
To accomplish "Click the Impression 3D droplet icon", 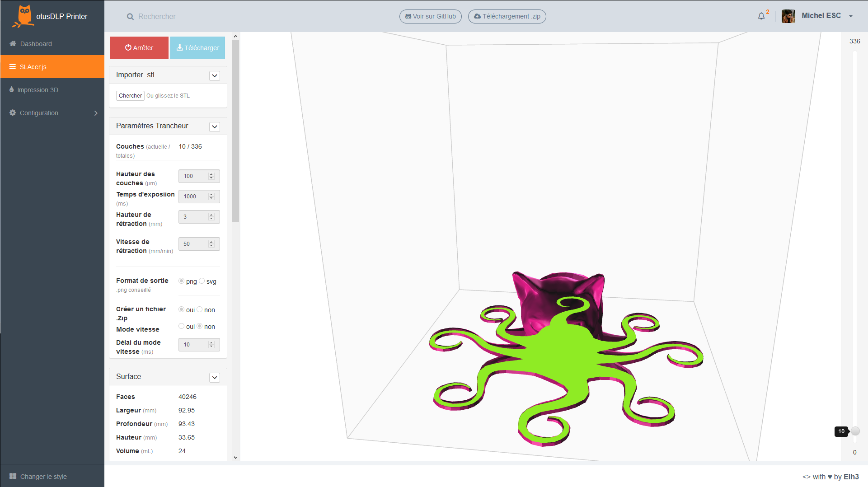I will coord(12,89).
